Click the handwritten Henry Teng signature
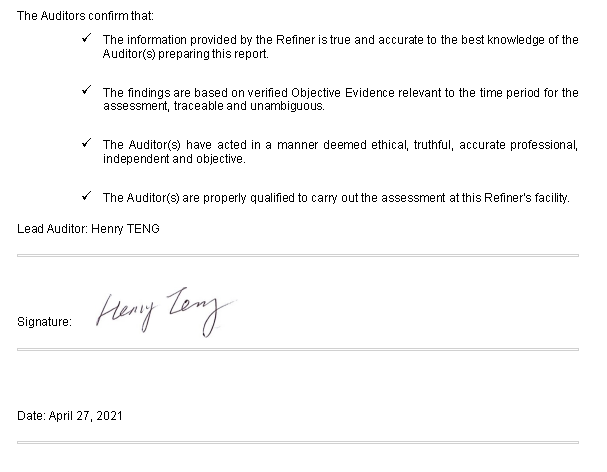This screenshot has width=607, height=472. pos(166,312)
